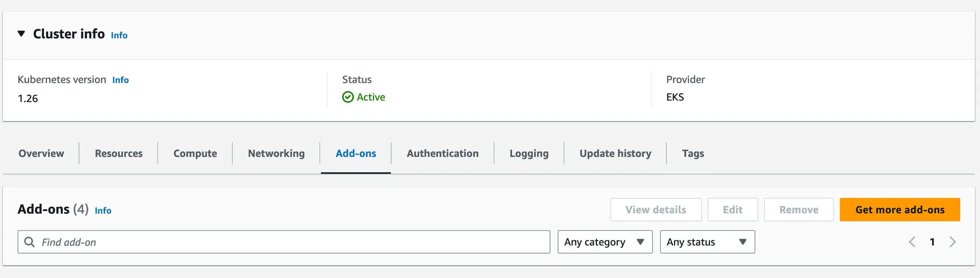Go to the Networking tab
Image resolution: width=980 pixels, height=278 pixels.
[x=276, y=154]
